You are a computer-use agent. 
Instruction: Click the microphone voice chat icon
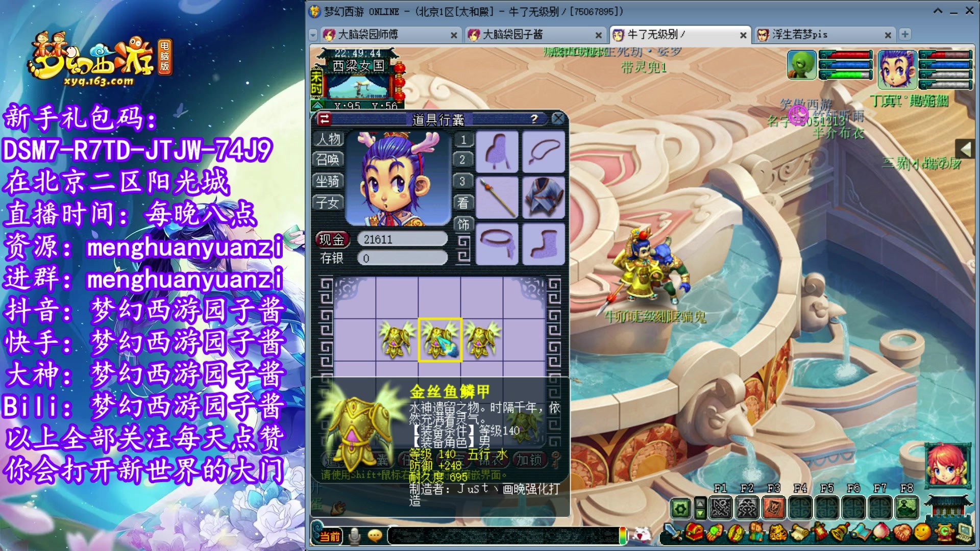[x=354, y=536]
